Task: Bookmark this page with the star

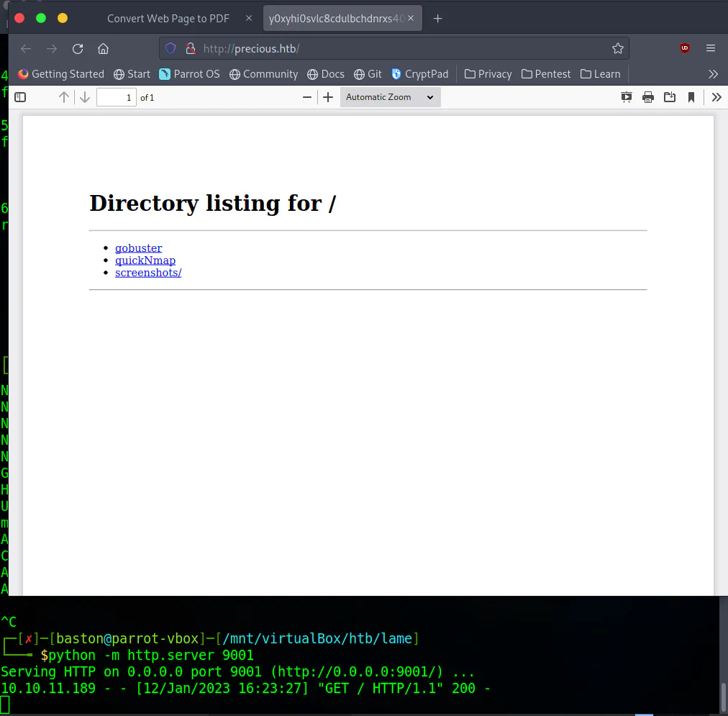Action: (617, 48)
